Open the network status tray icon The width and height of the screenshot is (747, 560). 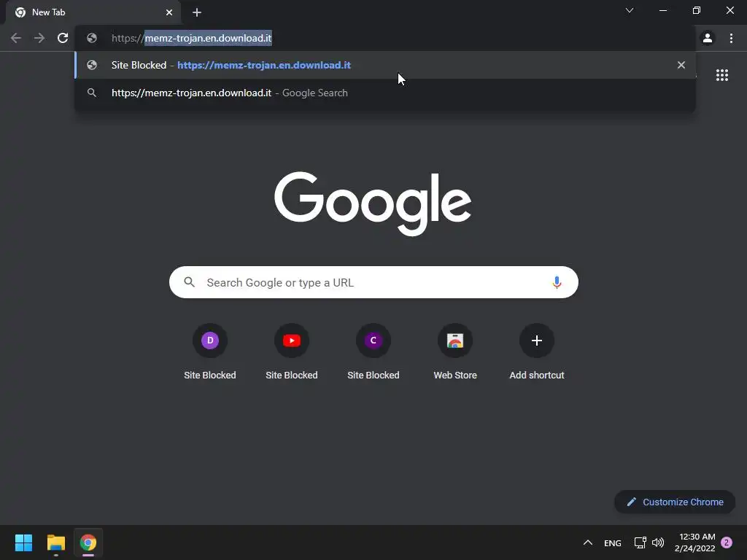[640, 542]
